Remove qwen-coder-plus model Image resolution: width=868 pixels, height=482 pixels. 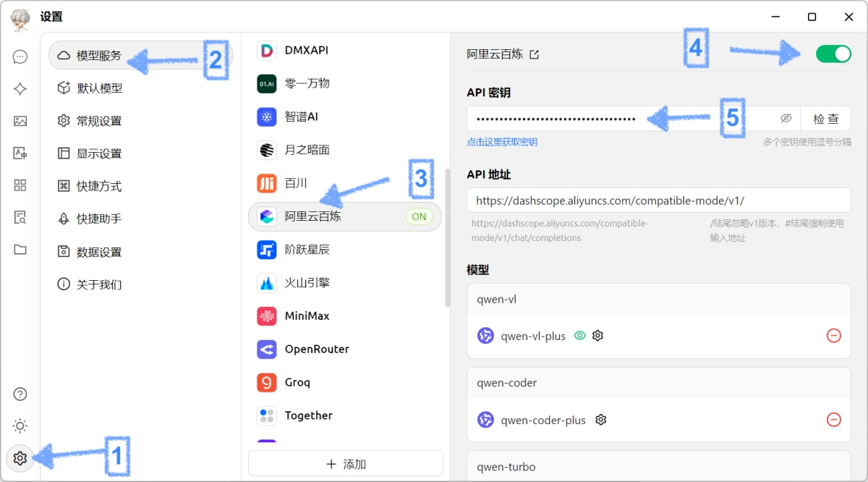834,420
